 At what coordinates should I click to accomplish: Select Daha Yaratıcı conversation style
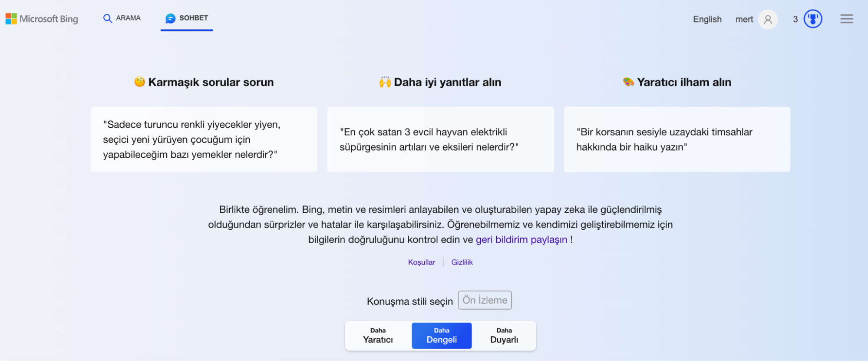pyautogui.click(x=378, y=335)
